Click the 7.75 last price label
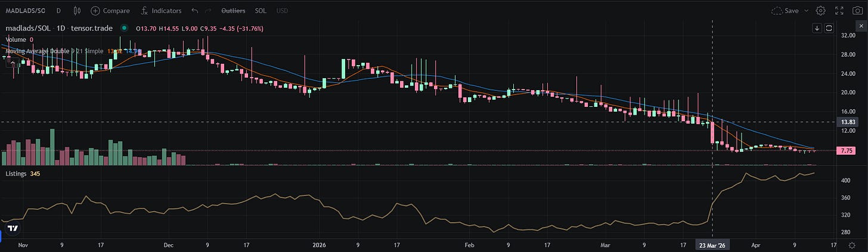868x252 pixels. point(847,151)
